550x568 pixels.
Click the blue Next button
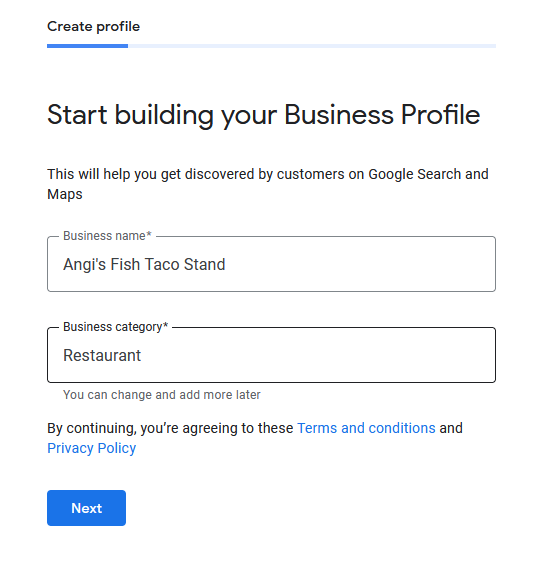pyautogui.click(x=86, y=508)
